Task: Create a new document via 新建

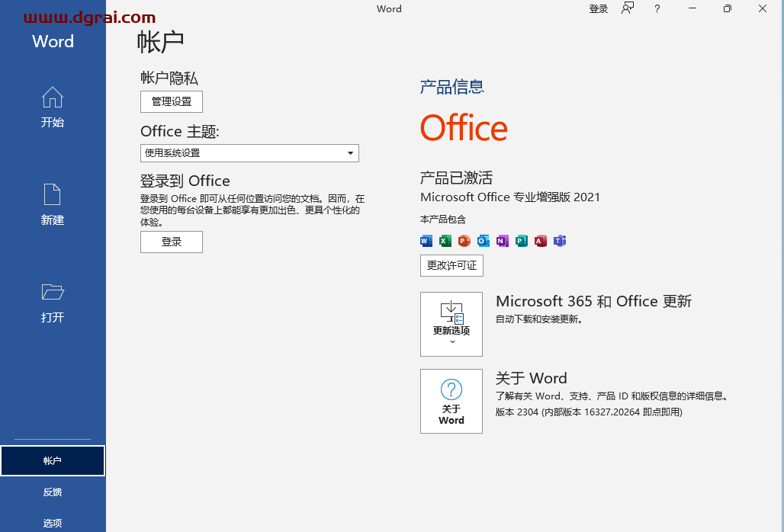Action: [53, 205]
